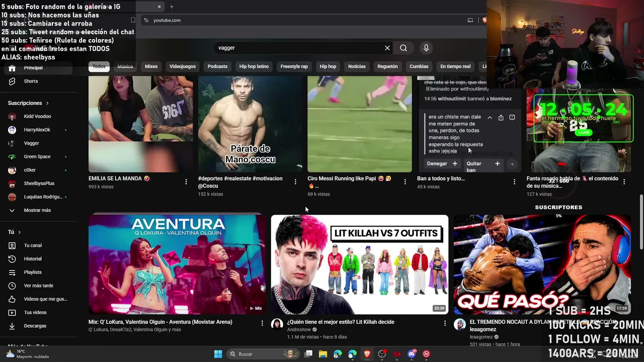
Task: Filter by Cumbias chip
Action: point(419,66)
